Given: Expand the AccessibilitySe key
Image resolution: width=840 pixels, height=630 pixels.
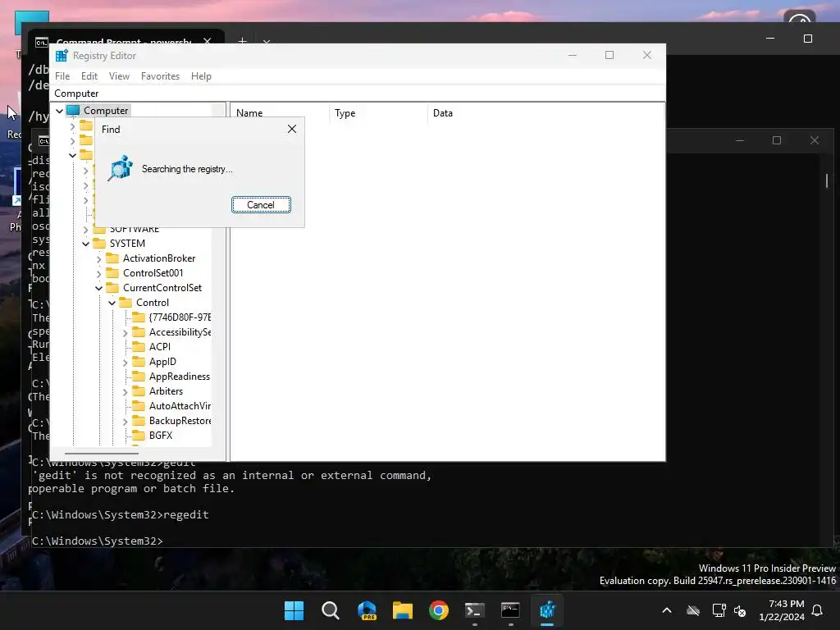Looking at the screenshot, I should pyautogui.click(x=125, y=333).
